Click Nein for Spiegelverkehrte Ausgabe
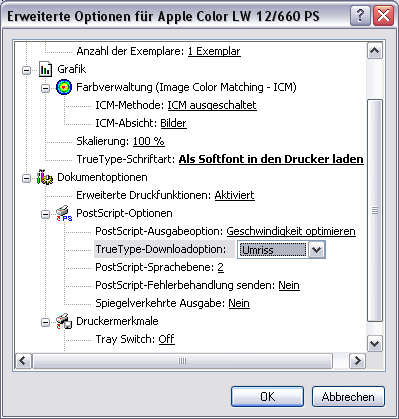The height and width of the screenshot is (419, 399). tap(239, 303)
